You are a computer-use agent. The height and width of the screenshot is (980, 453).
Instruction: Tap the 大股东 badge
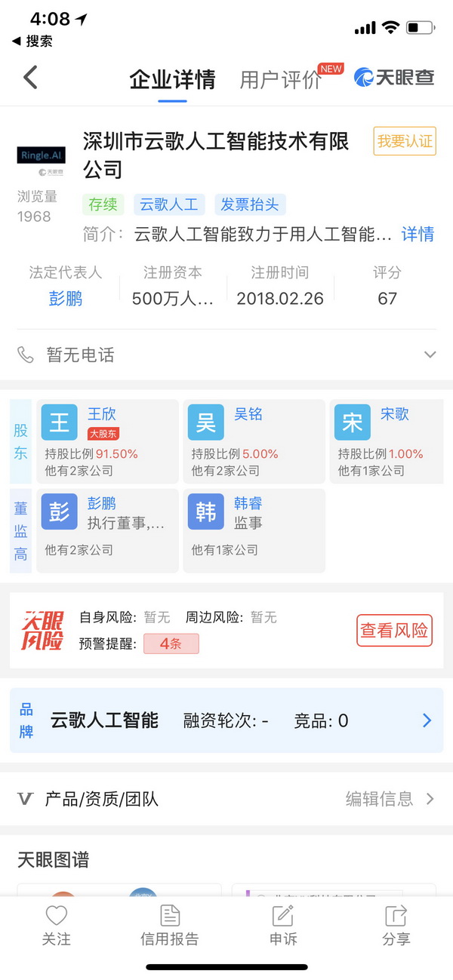tap(103, 434)
